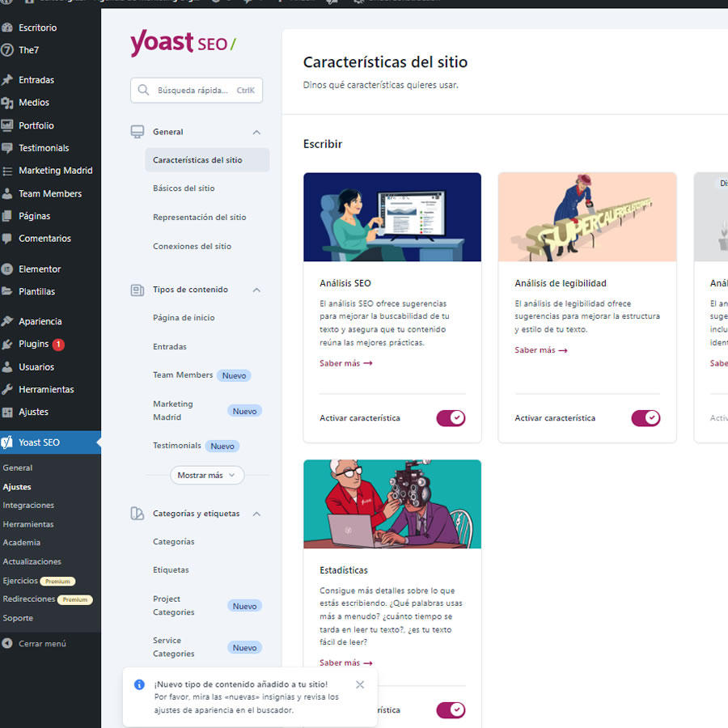Disable the Análisis SEO feature toggle
This screenshot has height=728, width=728.
coord(451,418)
